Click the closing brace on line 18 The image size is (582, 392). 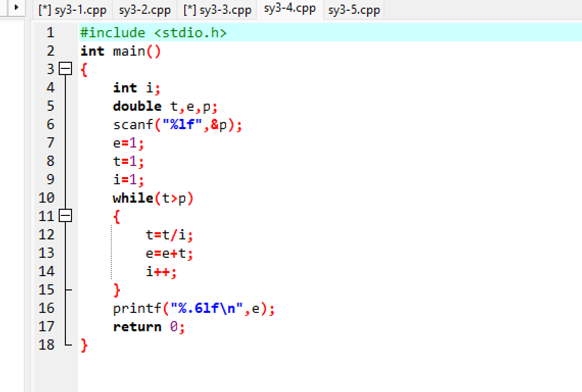(x=84, y=345)
